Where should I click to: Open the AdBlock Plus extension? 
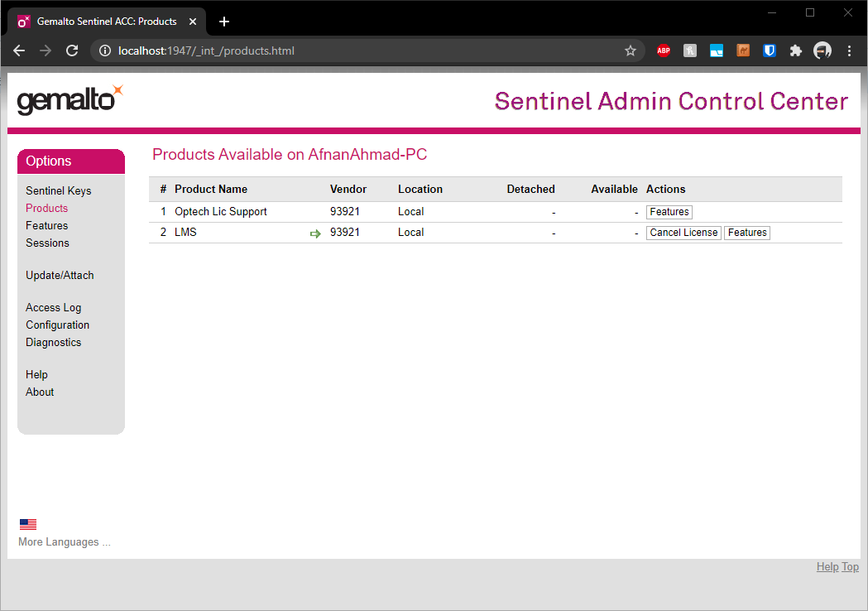(x=664, y=51)
